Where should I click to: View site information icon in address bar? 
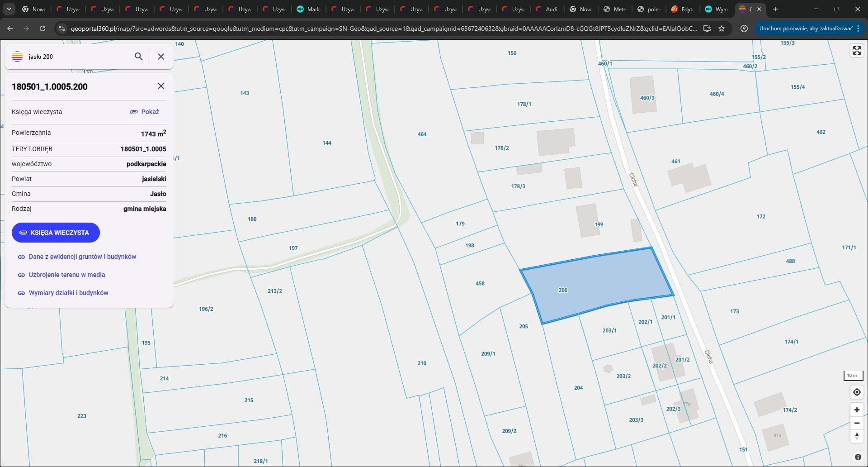(x=62, y=29)
